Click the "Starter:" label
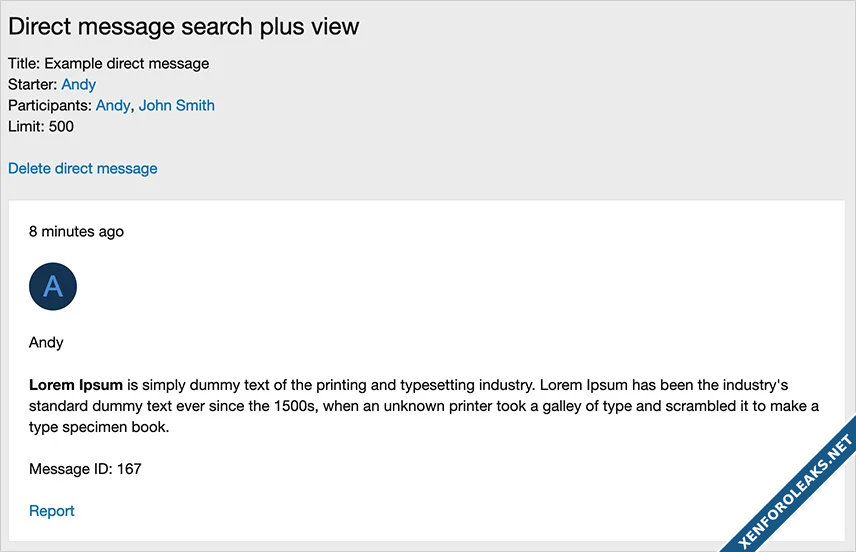 click(33, 84)
